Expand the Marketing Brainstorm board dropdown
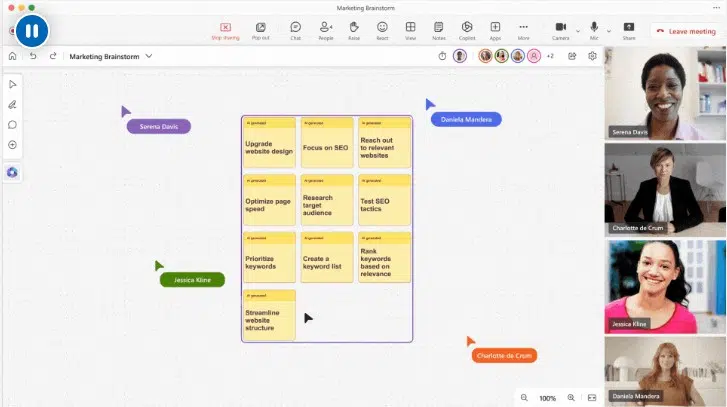This screenshot has width=727, height=407. tap(149, 56)
